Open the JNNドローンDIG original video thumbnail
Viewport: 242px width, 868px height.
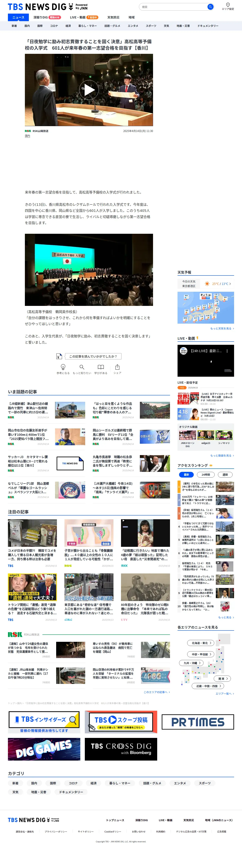pos(188,435)
